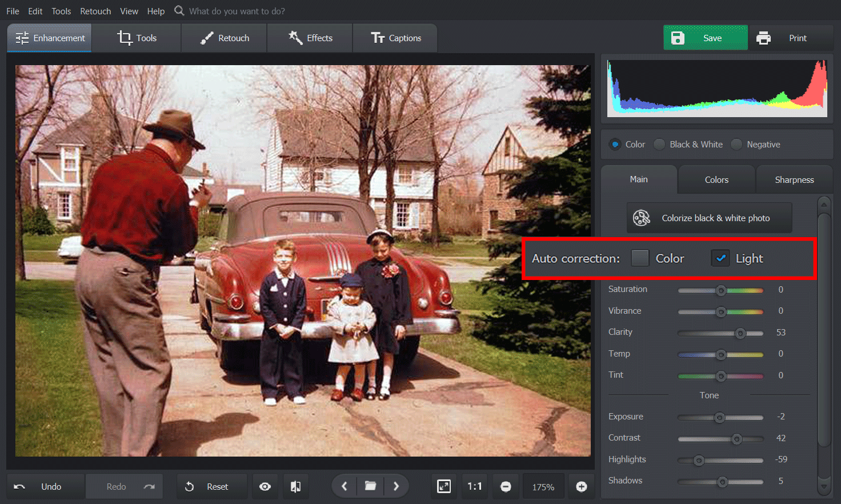Click the search magnifier icon
Screen dimensions: 841x504
click(x=178, y=10)
